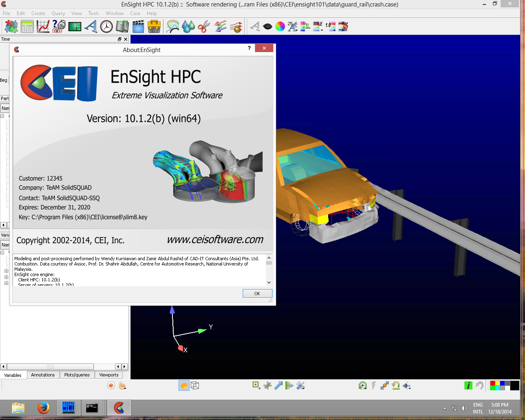Viewport: 525px width, 420px height.
Task: Select the red background color swatch
Action: [492, 383]
